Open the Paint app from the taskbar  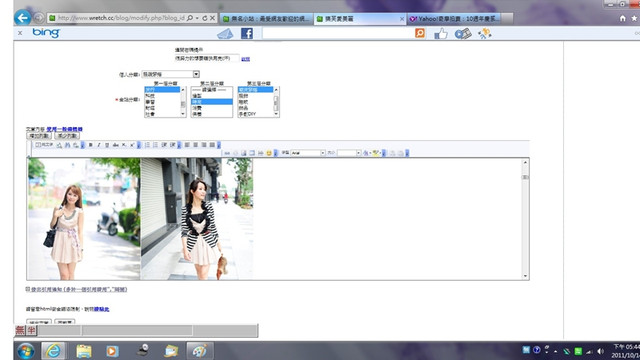coord(200,351)
